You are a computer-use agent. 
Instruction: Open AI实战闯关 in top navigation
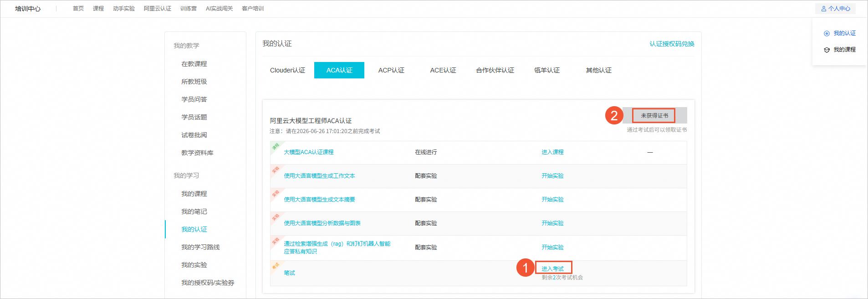pyautogui.click(x=219, y=9)
